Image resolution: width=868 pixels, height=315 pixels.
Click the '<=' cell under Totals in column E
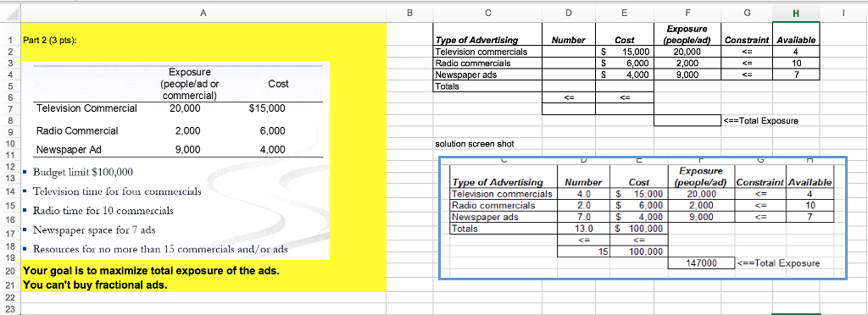(625, 98)
